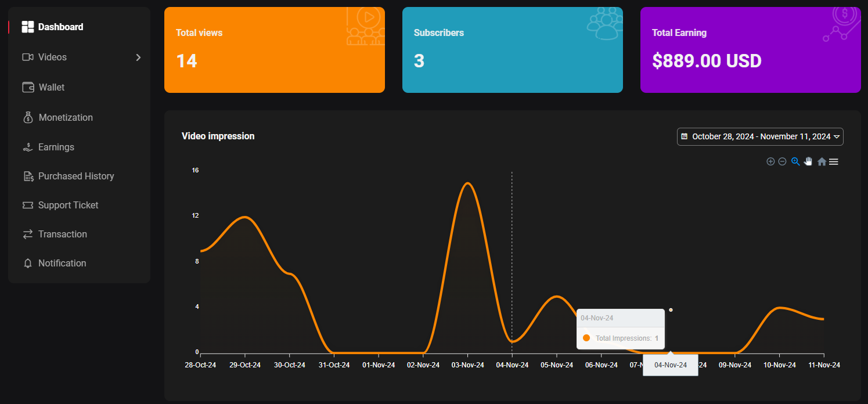Image resolution: width=868 pixels, height=404 pixels.
Task: Toggle the selection zoom magnifier tool
Action: click(x=795, y=161)
